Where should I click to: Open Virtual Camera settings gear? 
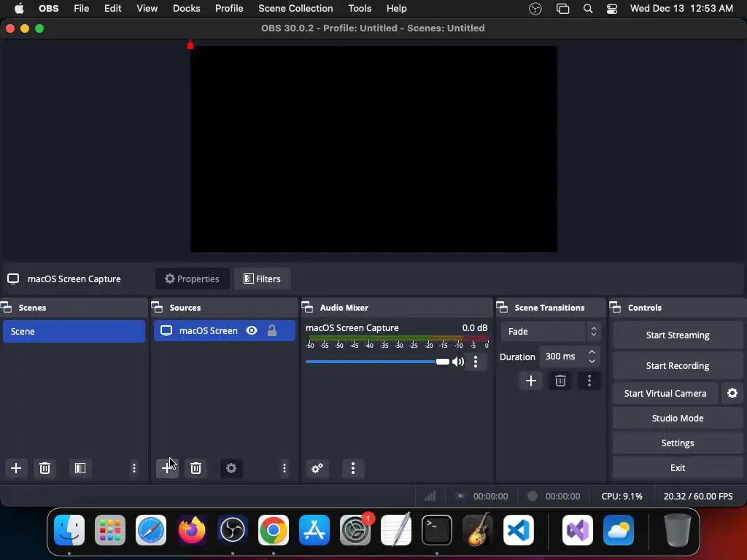(732, 393)
